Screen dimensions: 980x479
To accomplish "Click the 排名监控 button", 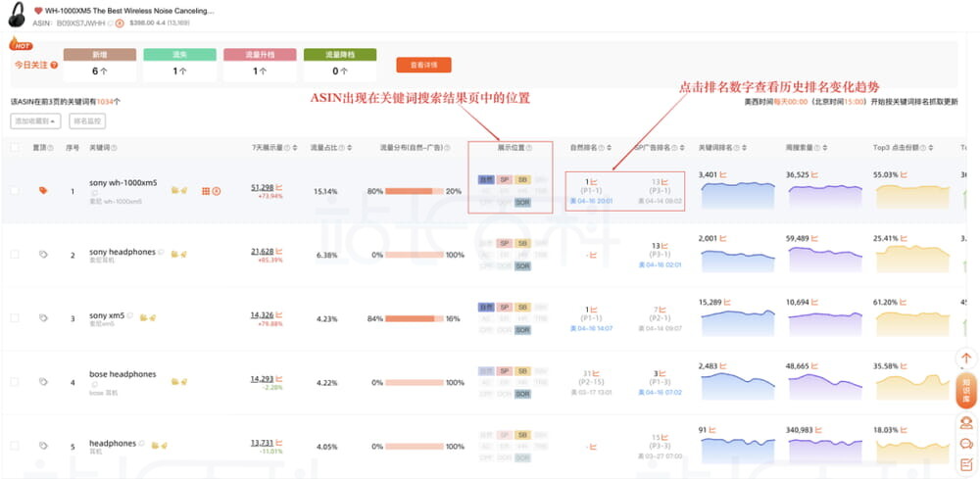I will pos(87,121).
